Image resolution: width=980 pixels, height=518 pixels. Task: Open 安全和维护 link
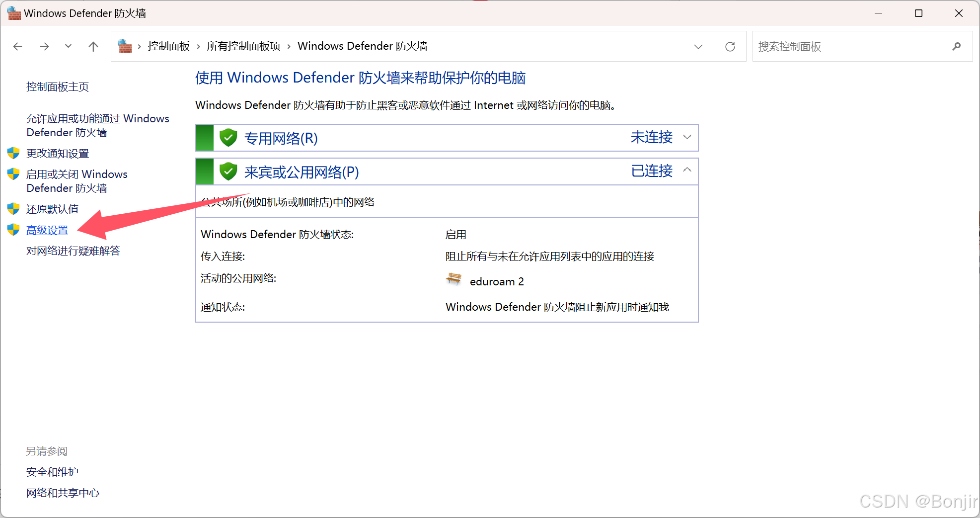(52, 472)
